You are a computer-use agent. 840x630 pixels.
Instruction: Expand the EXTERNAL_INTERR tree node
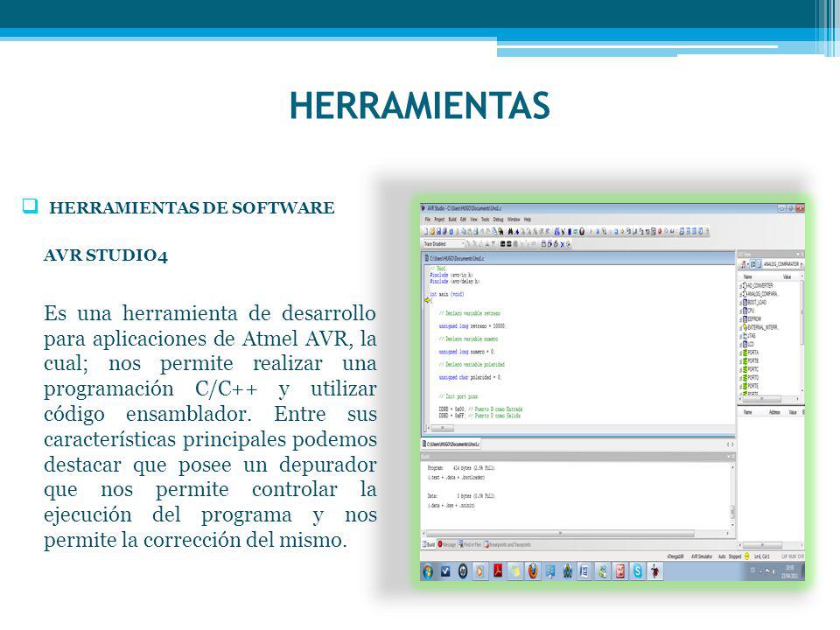(x=741, y=327)
